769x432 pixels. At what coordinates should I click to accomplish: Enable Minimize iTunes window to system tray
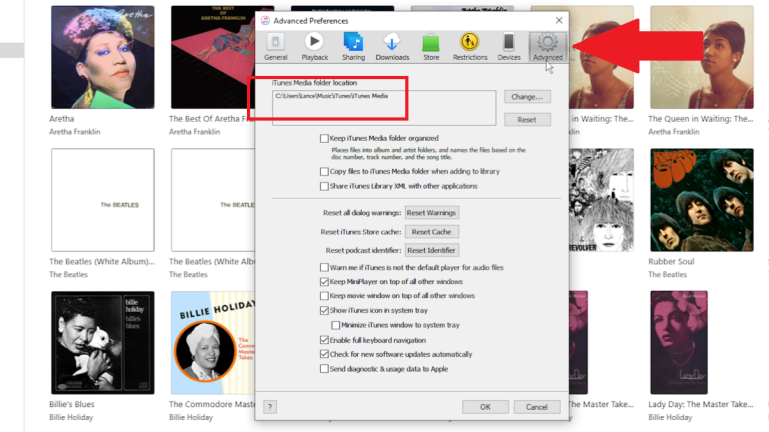pyautogui.click(x=335, y=325)
